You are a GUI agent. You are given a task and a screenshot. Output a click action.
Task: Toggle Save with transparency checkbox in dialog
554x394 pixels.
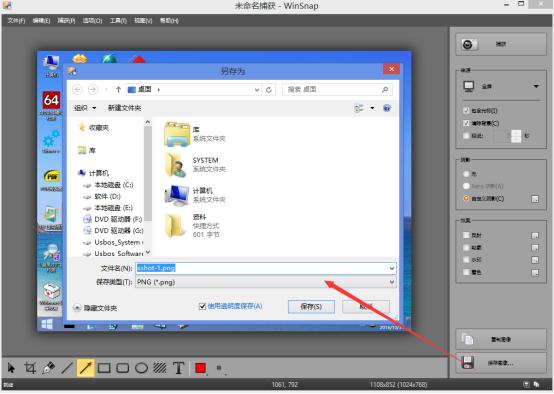point(202,306)
